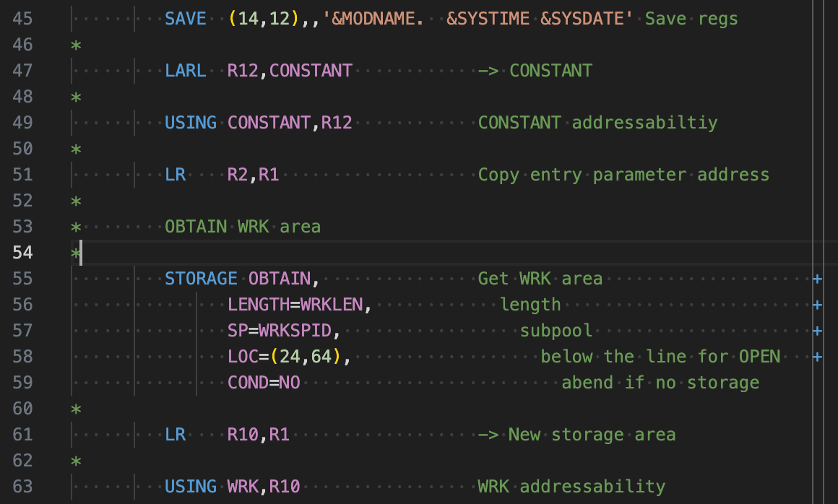Click the continuation plus sign on line 55
Screen dimensions: 838x504
[816, 278]
